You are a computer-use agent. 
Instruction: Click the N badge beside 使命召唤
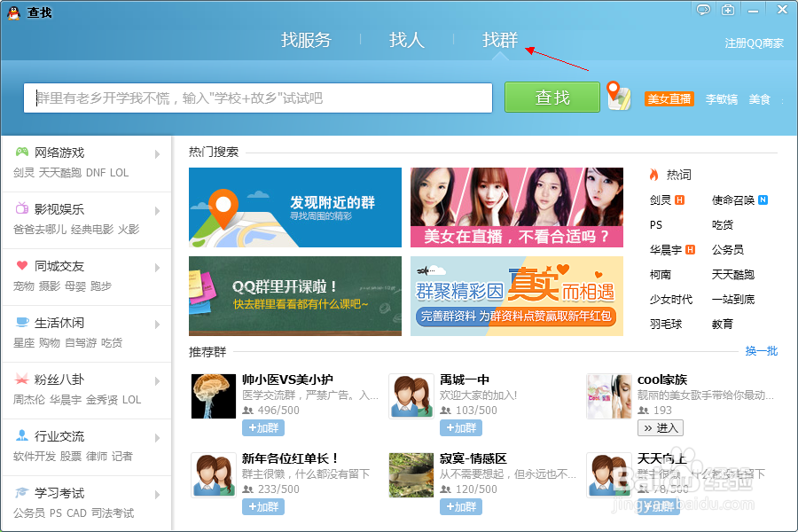(763, 200)
